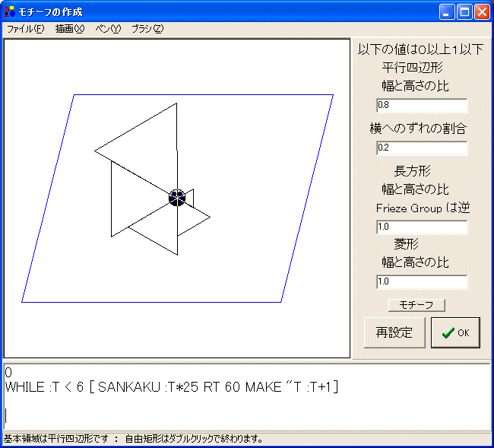This screenshot has height=448, width=494.
Task: Click the モチーフ button
Action: [x=416, y=305]
